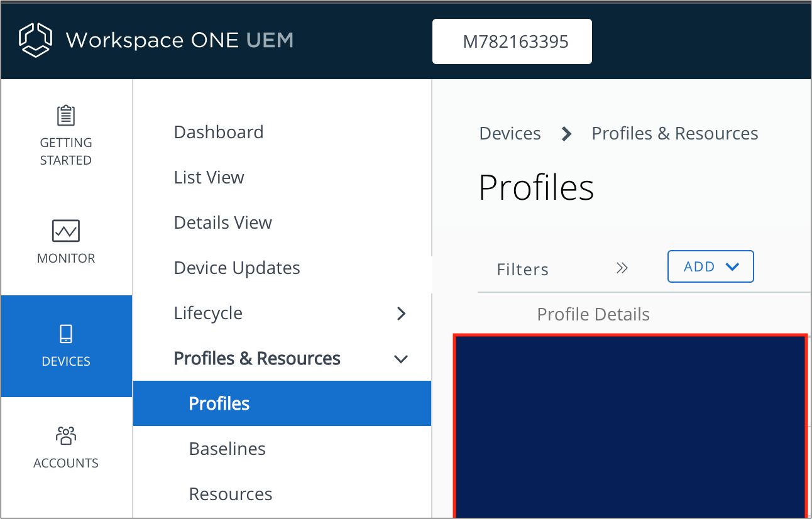Open the Accounts people icon
The width and height of the screenshot is (812, 519).
point(66,435)
